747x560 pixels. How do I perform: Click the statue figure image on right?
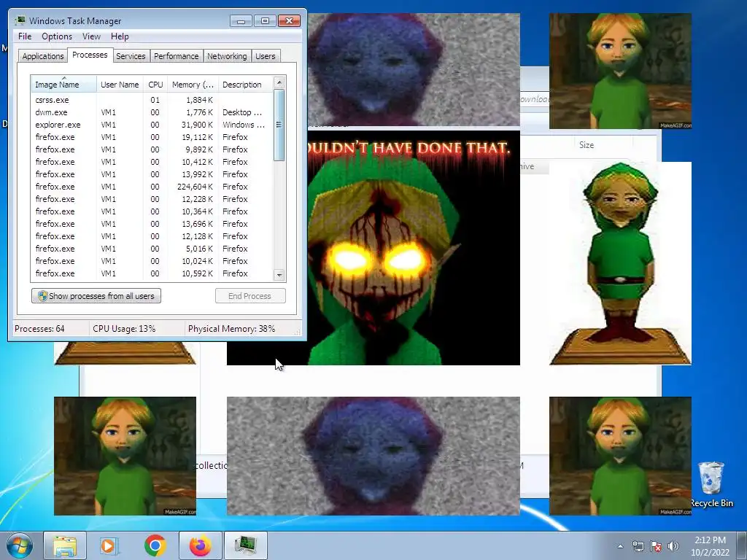click(x=620, y=263)
